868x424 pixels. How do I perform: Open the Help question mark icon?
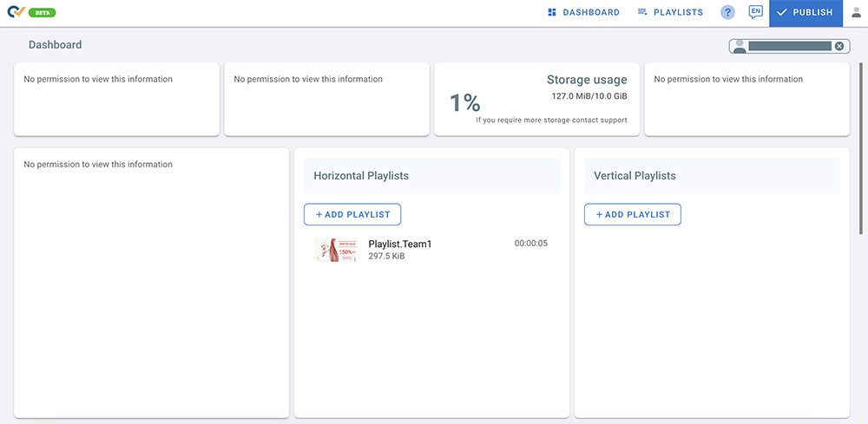pyautogui.click(x=727, y=12)
